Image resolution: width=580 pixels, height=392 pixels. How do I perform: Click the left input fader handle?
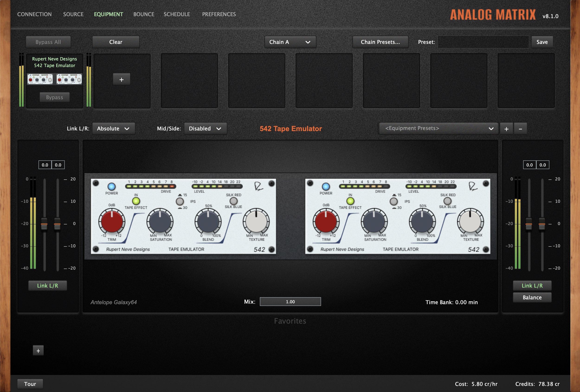pyautogui.click(x=44, y=224)
